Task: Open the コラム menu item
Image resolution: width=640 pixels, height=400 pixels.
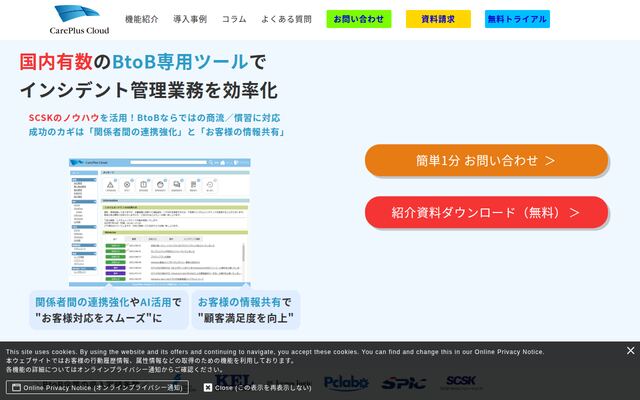Action: click(x=234, y=19)
